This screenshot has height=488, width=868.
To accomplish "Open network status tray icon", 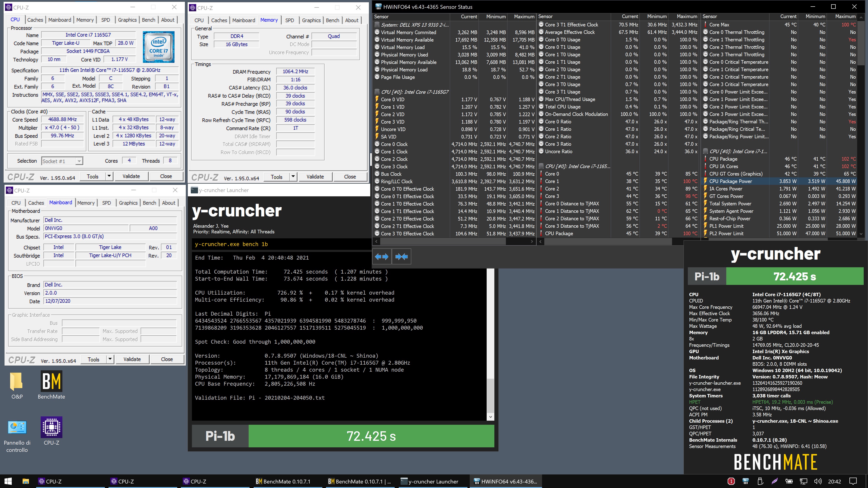I will [804, 481].
